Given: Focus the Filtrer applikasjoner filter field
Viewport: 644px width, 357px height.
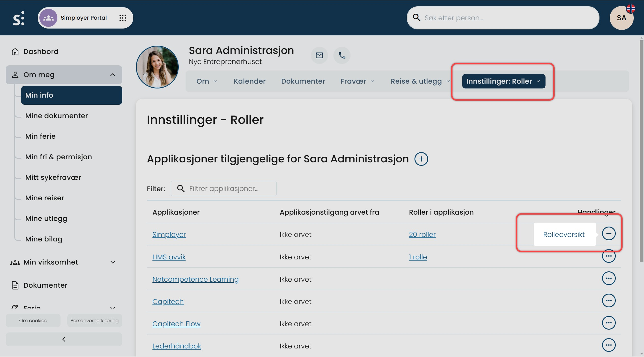Looking at the screenshot, I should 224,189.
